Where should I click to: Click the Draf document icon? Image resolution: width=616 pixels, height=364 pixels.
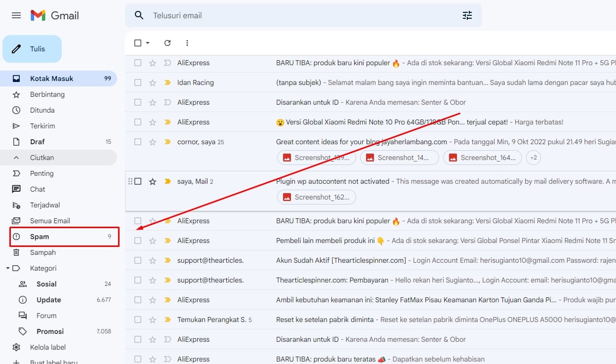16,142
